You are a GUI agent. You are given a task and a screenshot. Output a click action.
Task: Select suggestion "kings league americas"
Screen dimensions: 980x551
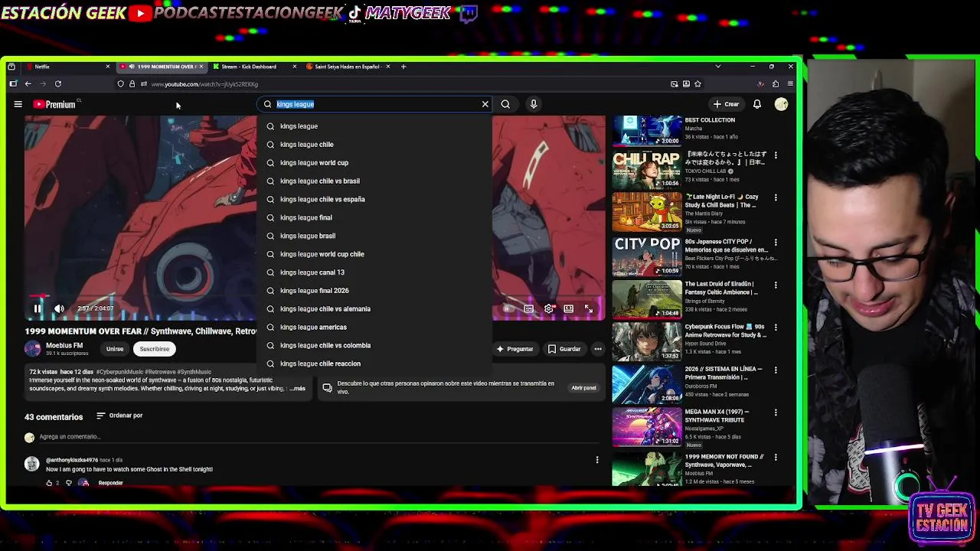pos(375,327)
